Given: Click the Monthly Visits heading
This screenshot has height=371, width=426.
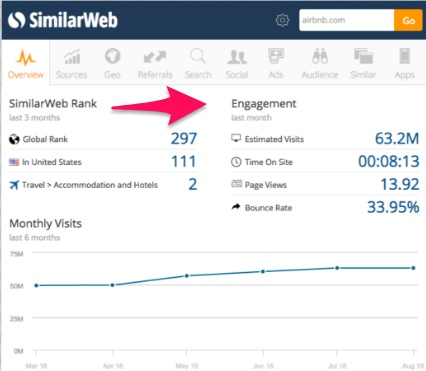Looking at the screenshot, I should (x=45, y=223).
